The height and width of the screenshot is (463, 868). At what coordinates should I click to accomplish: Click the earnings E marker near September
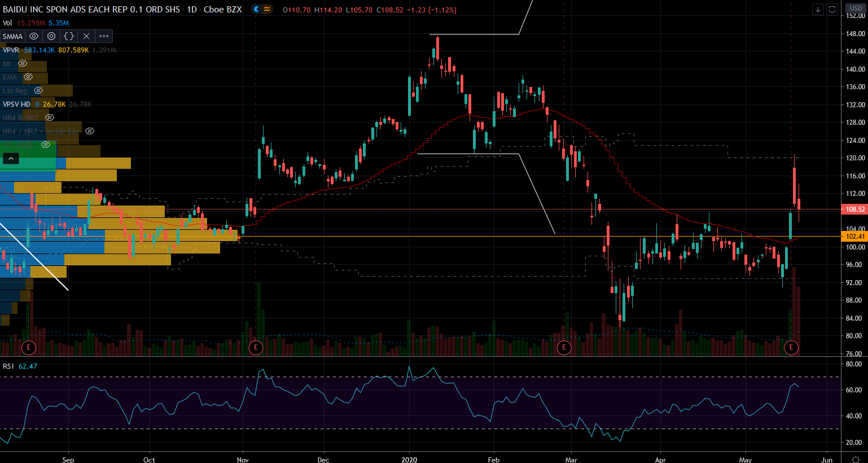click(x=28, y=347)
